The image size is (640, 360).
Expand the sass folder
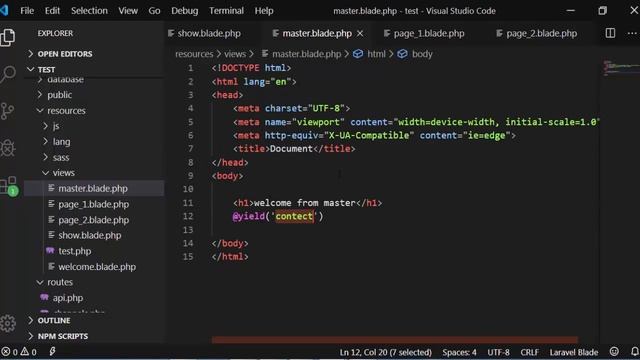[61, 158]
